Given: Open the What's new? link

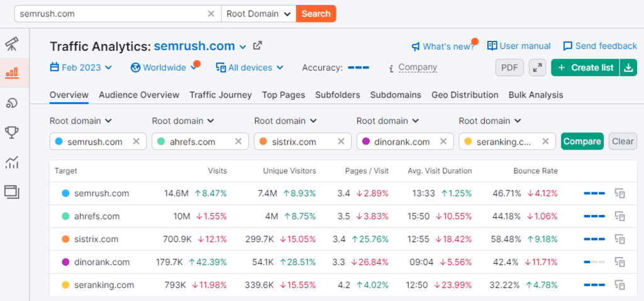Looking at the screenshot, I should 443,47.
